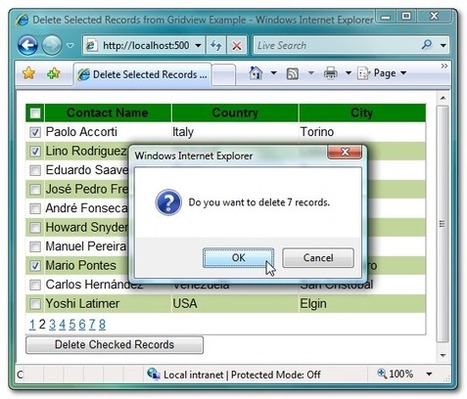
Task: Click the browser Back arrow button
Action: point(27,45)
